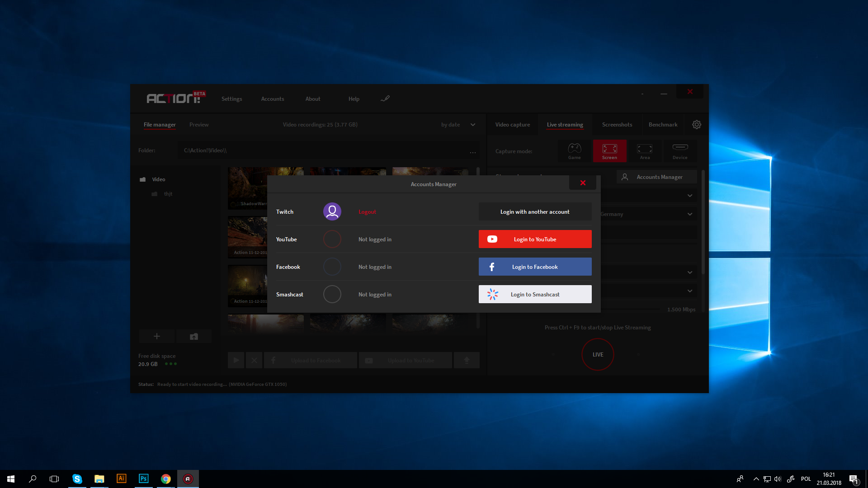
Task: Open the Accounts menu
Action: coord(273,99)
